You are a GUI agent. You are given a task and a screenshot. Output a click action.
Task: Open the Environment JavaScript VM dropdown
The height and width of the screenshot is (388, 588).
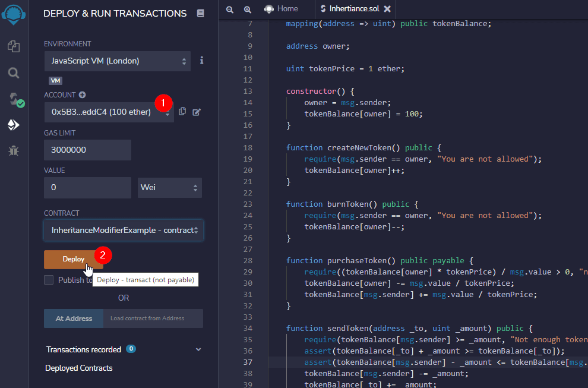pyautogui.click(x=118, y=61)
